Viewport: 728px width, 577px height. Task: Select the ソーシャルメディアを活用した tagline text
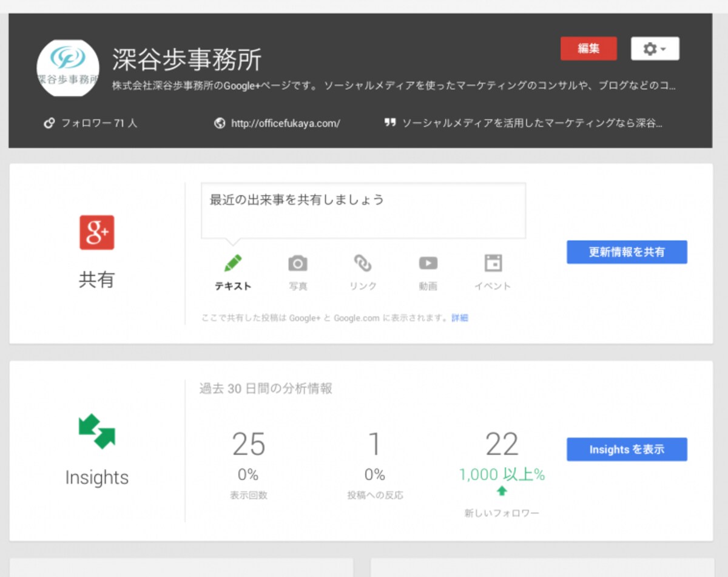(532, 123)
